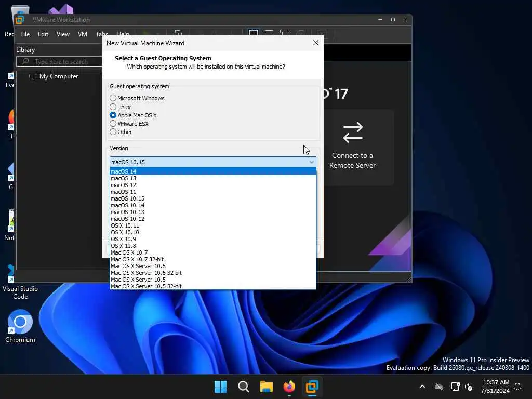
Task: Open the Help menu
Action: [123, 34]
